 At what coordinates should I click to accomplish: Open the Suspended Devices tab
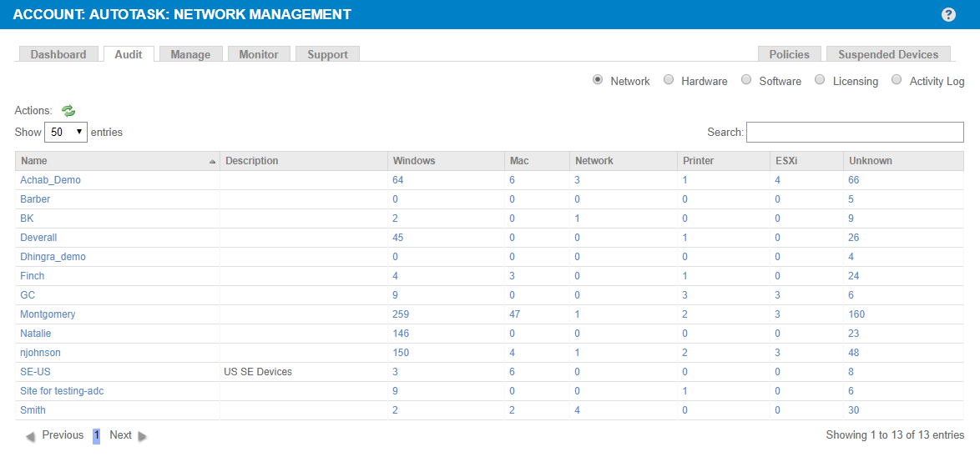pos(888,54)
